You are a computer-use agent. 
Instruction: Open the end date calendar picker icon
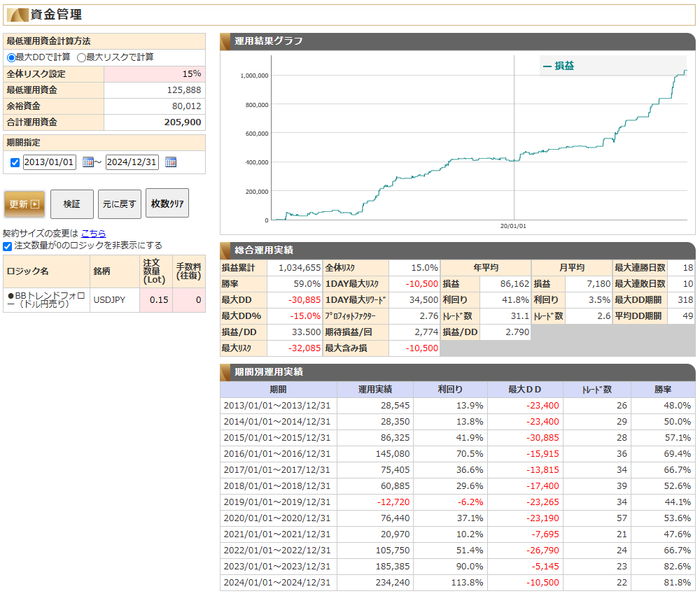(171, 162)
